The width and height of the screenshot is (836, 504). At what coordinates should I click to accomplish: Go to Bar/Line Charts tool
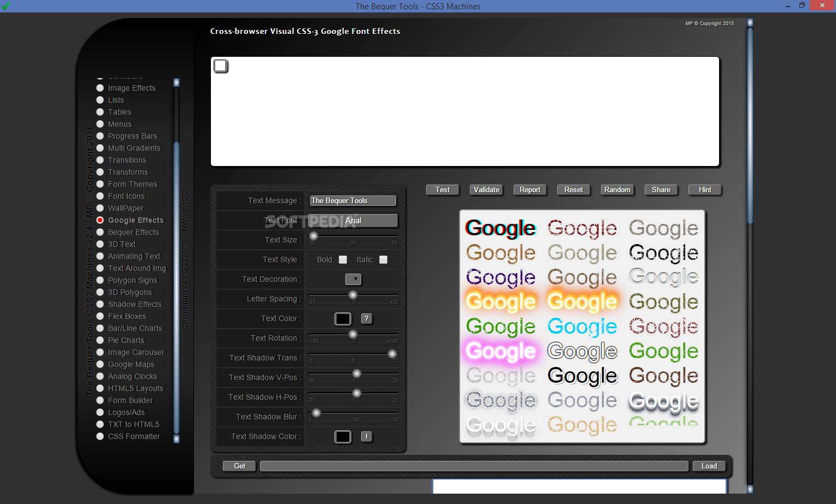point(135,328)
